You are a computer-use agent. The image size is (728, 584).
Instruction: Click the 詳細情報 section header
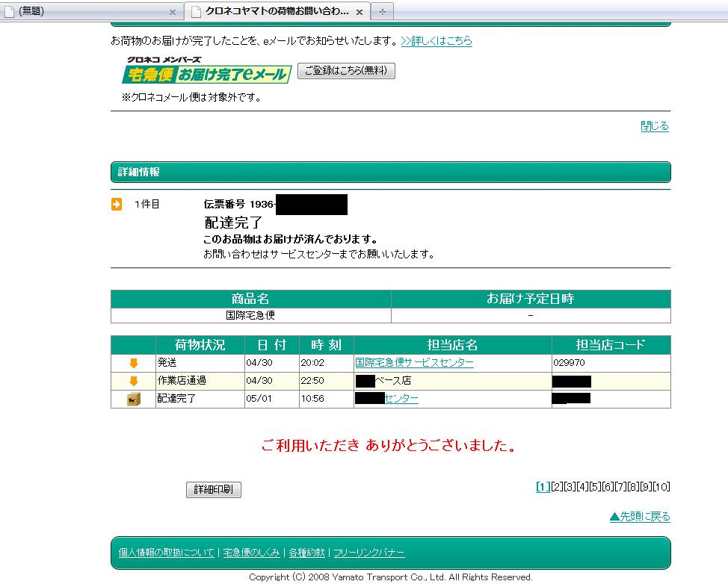coord(390,172)
